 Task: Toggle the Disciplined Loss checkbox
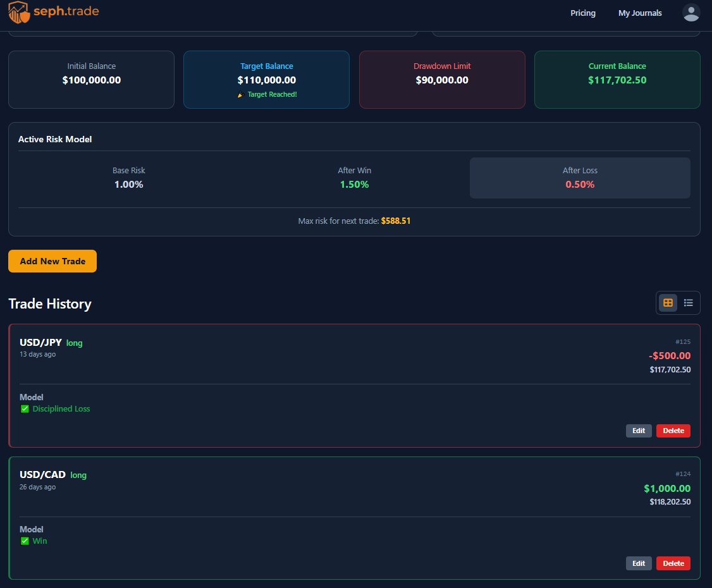25,409
